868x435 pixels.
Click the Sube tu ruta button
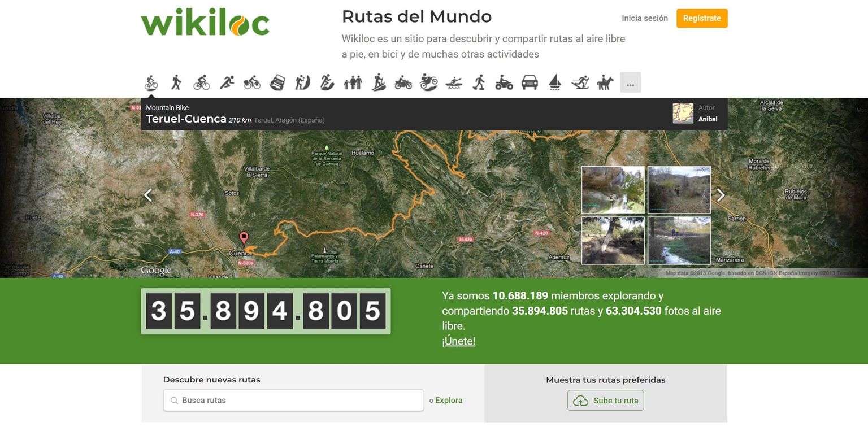605,401
